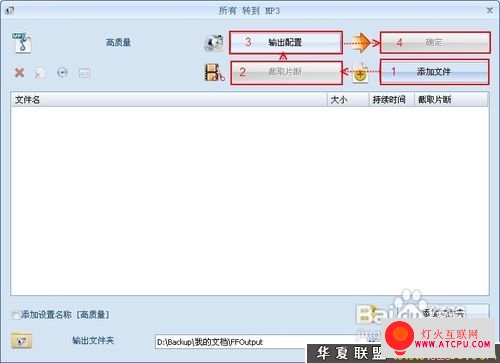Click the 确定 confirm button
Viewport: 500px width, 363px height.
[435, 42]
